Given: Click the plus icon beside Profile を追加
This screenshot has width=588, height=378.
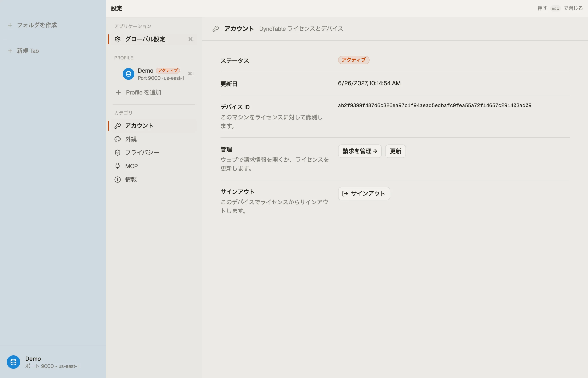Looking at the screenshot, I should 118,93.
